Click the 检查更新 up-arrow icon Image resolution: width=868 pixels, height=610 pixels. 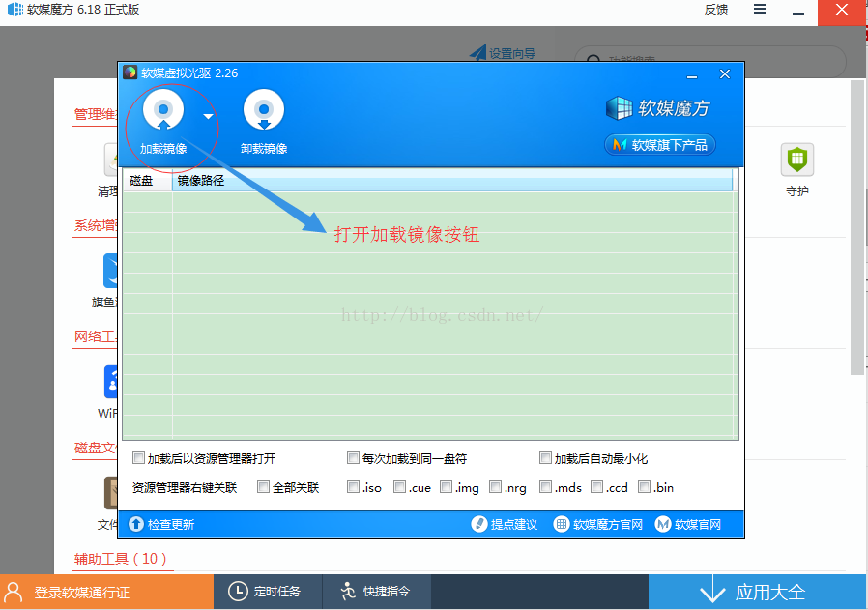[x=136, y=524]
